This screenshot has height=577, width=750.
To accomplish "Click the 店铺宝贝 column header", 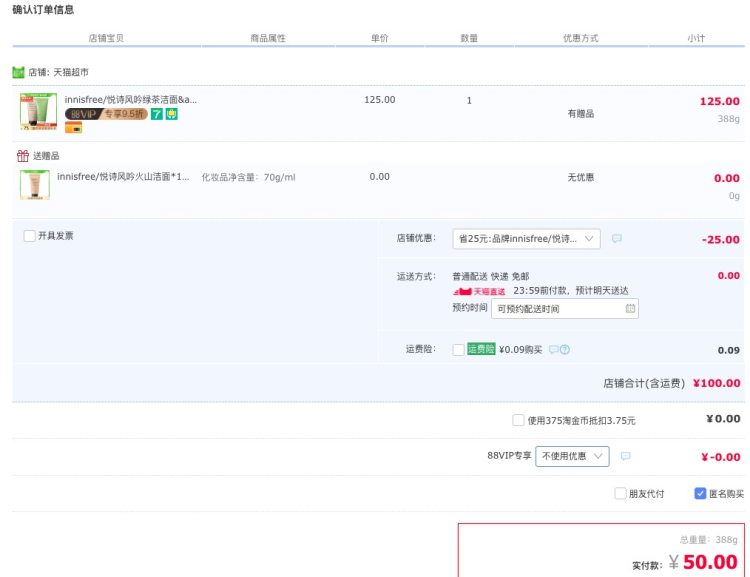I will (x=106, y=38).
